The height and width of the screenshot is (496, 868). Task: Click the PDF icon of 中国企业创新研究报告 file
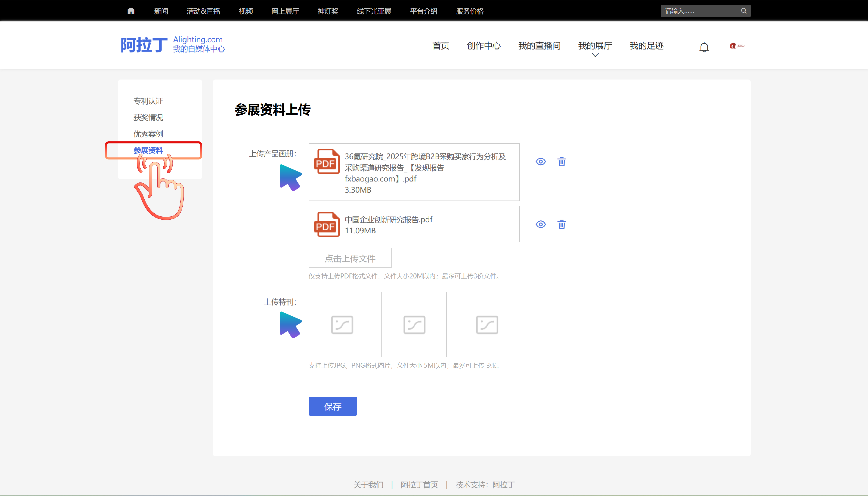click(x=327, y=224)
